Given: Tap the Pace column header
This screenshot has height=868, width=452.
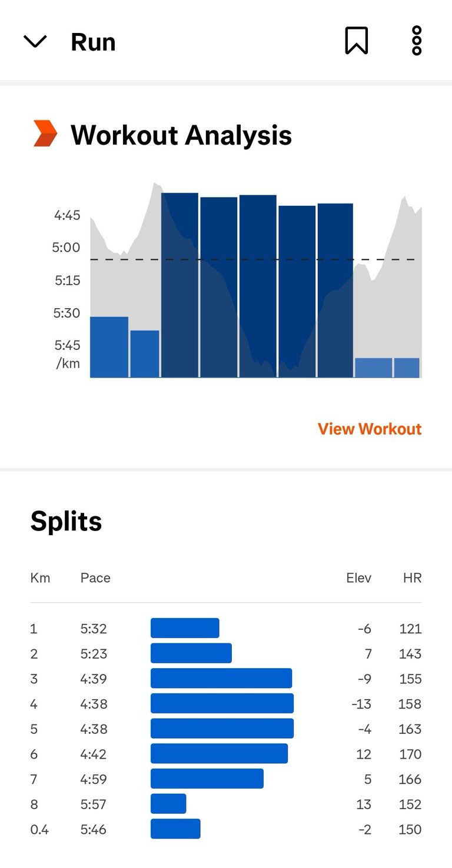Looking at the screenshot, I should click(95, 577).
